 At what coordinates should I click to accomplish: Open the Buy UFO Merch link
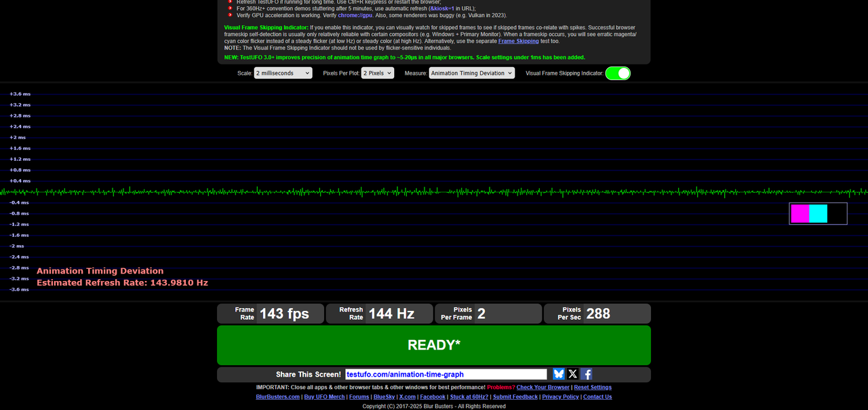[325, 396]
